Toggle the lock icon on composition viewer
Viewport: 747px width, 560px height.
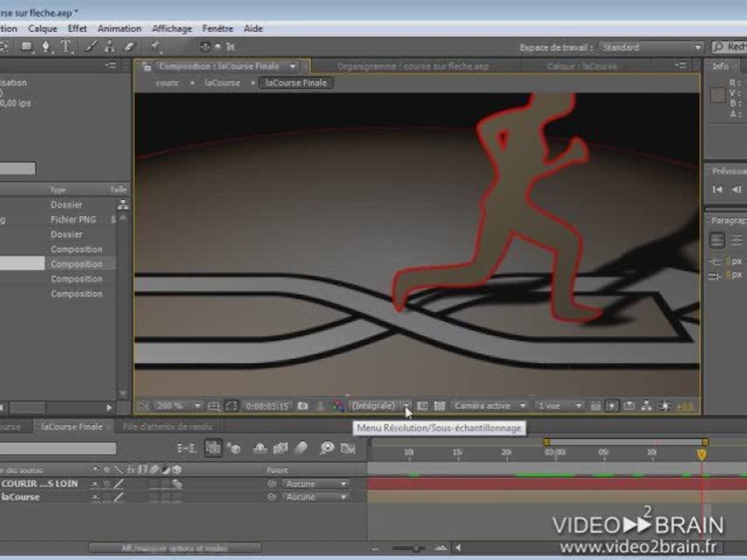[x=146, y=66]
